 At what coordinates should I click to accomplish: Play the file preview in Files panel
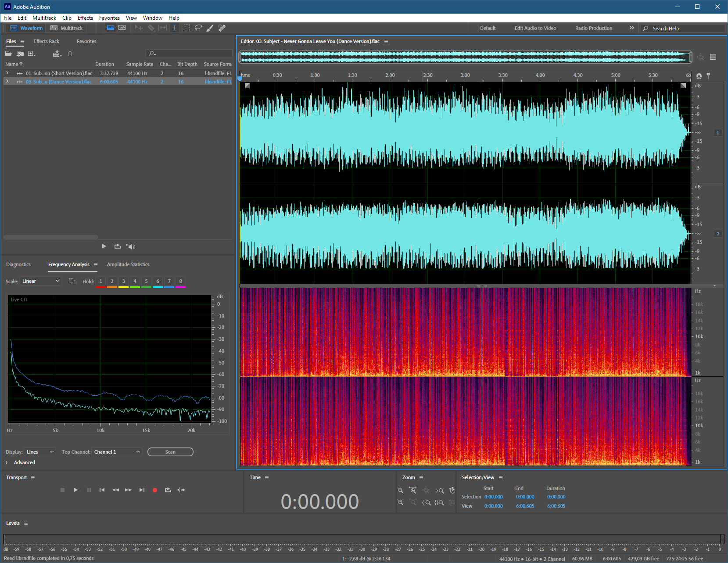104,246
